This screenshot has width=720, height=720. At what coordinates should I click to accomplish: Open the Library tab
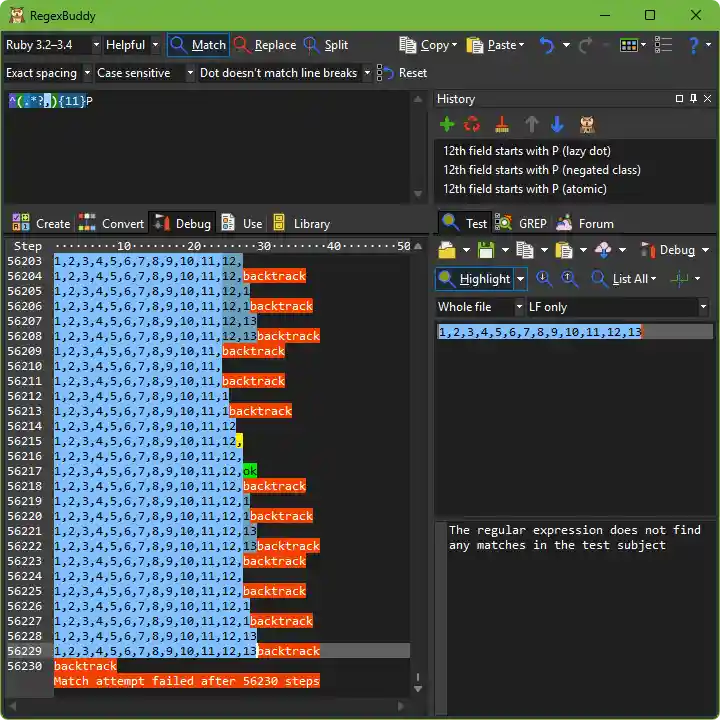pyautogui.click(x=301, y=224)
